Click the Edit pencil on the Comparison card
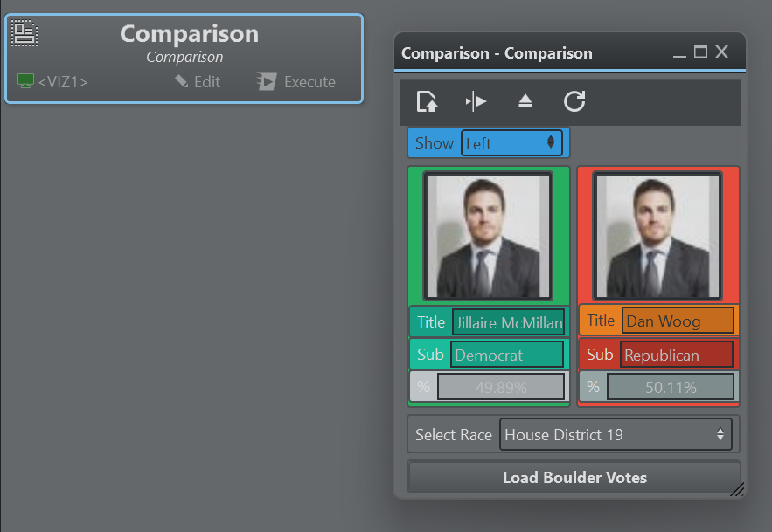The image size is (772, 532). point(182,81)
